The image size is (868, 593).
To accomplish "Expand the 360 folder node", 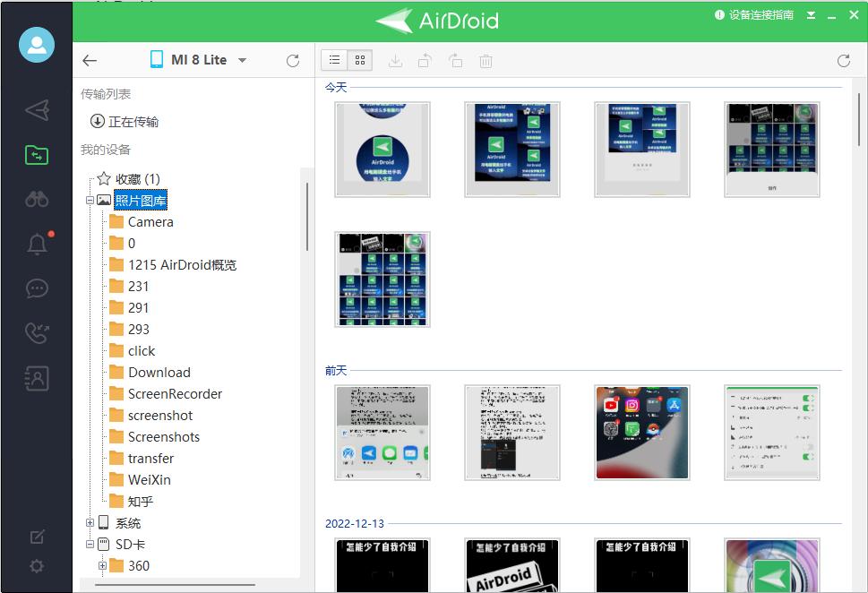I will (x=102, y=566).
